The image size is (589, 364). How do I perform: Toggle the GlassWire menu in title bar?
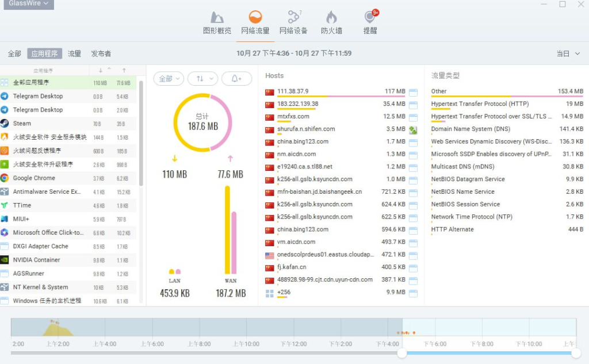pyautogui.click(x=28, y=5)
